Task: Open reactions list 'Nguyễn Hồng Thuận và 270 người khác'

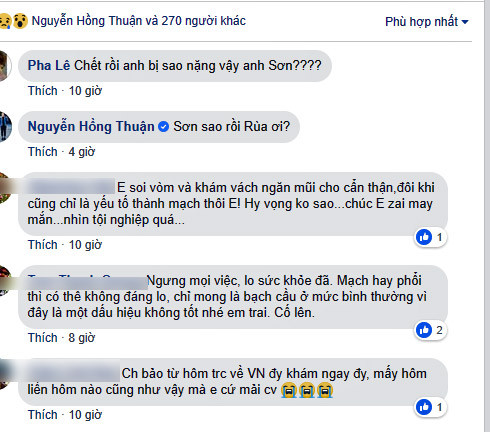Action: [x=138, y=21]
